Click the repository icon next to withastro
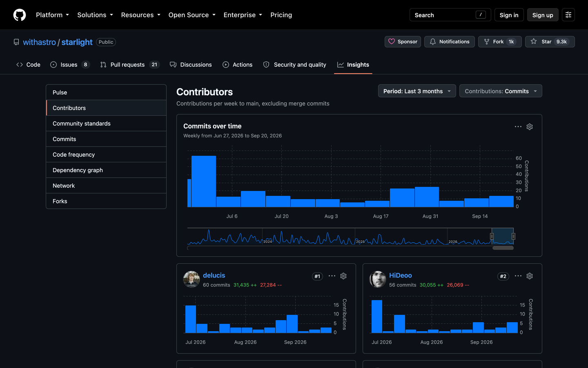 (16, 42)
